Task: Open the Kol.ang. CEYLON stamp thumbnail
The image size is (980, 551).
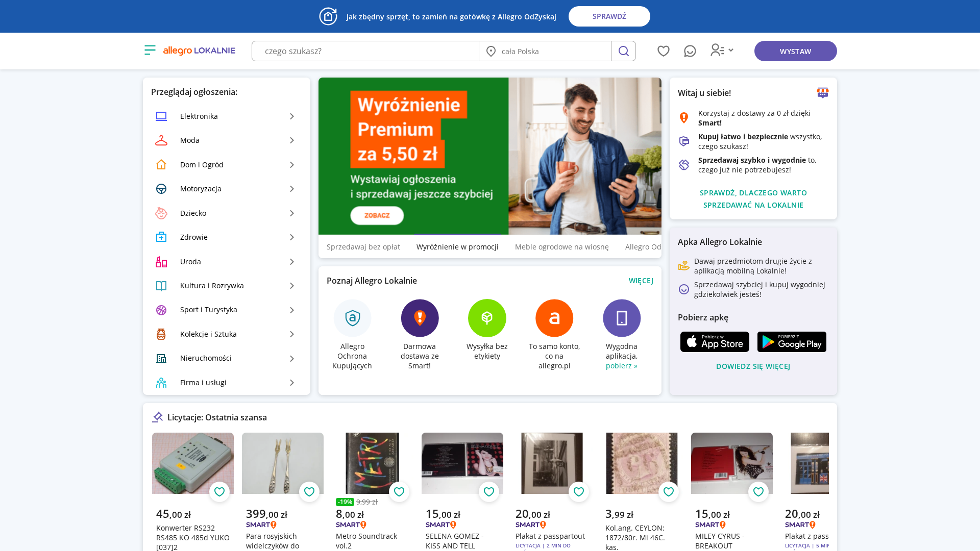Action: [x=642, y=463]
